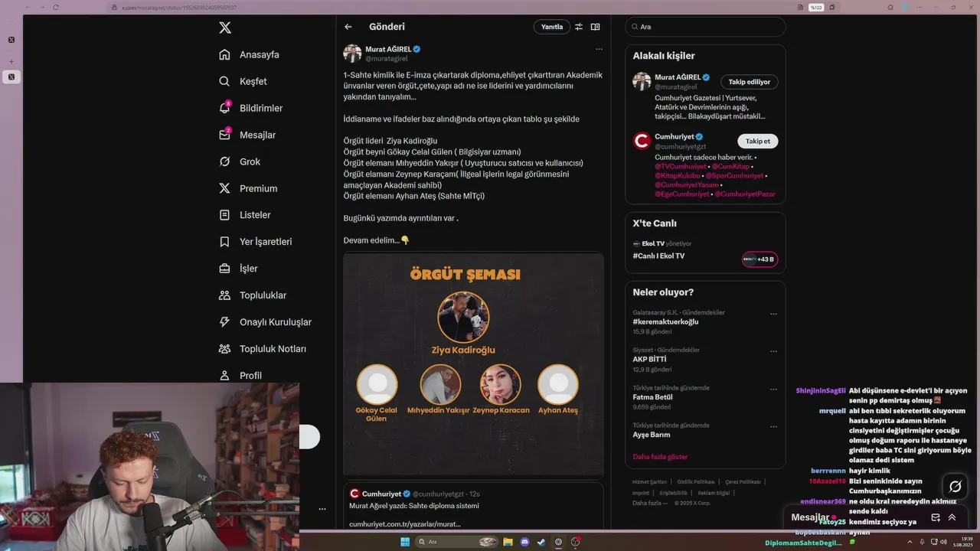Open Premium X icon in sidebar
The image size is (980, 551).
coord(224,188)
